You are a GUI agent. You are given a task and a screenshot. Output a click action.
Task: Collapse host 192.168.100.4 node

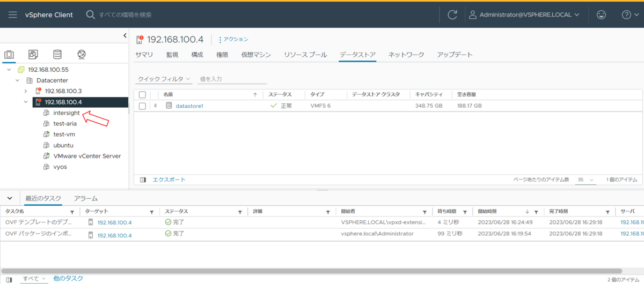pos(25,102)
